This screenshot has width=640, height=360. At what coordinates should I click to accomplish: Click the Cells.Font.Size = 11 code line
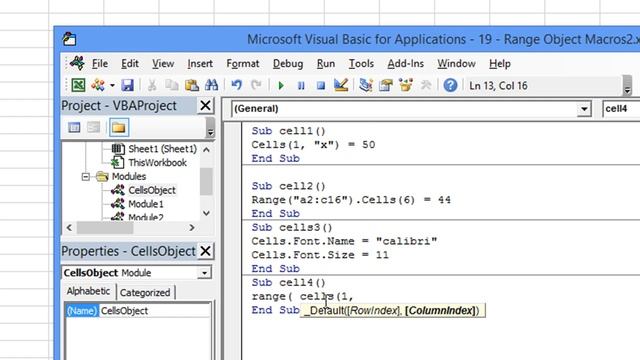(x=320, y=255)
